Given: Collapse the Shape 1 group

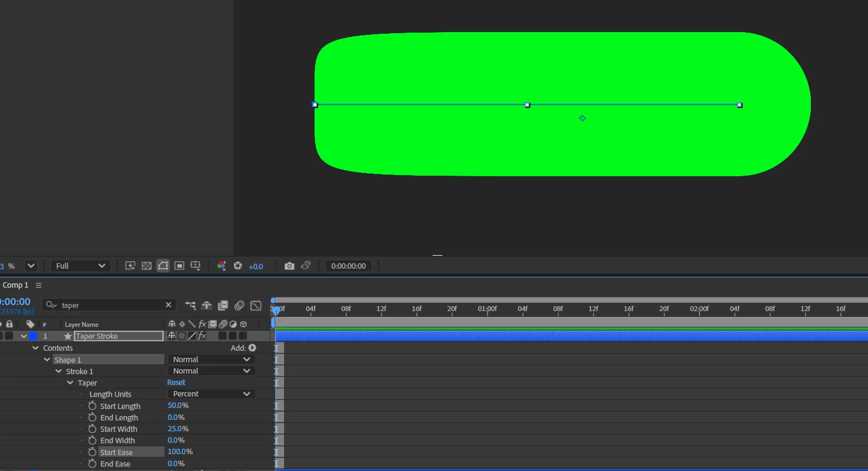Looking at the screenshot, I should point(47,360).
